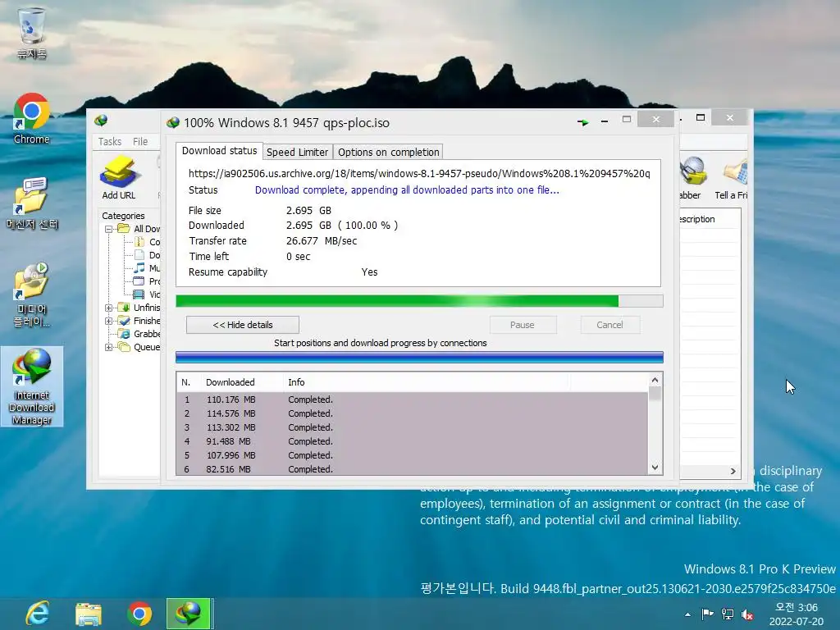Launch Internet Explorer from taskbar
This screenshot has height=630, width=840.
coord(38,614)
